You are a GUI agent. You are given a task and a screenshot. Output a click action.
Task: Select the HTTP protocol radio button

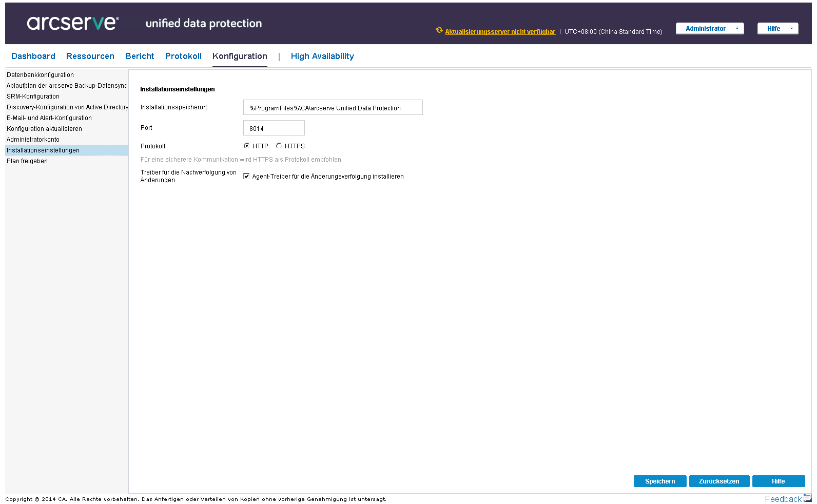(x=246, y=146)
